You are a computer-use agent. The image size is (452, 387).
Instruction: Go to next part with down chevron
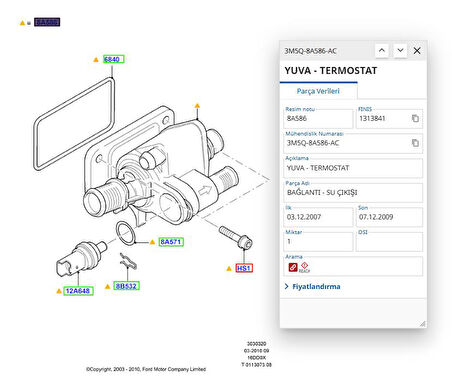(400, 51)
